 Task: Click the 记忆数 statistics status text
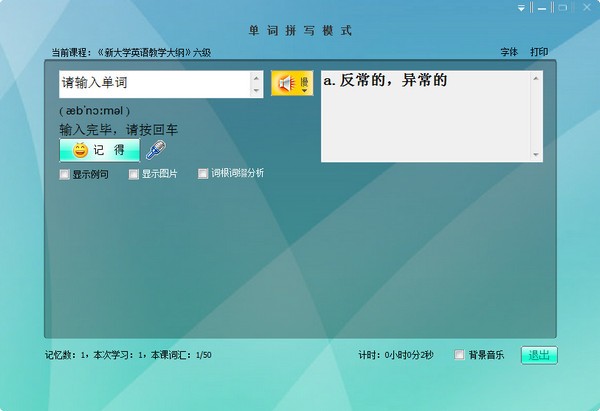click(x=128, y=355)
